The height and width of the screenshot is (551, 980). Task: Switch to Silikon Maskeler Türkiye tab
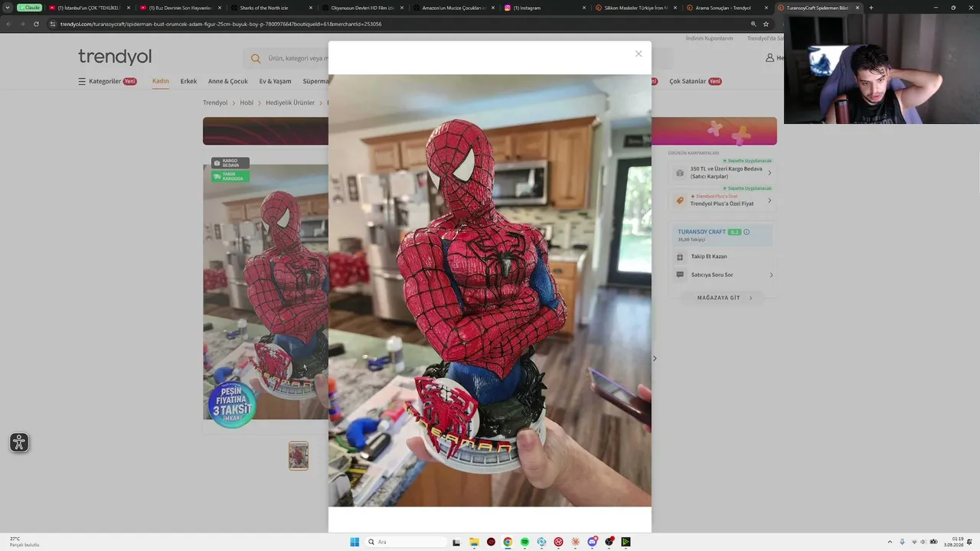[635, 8]
